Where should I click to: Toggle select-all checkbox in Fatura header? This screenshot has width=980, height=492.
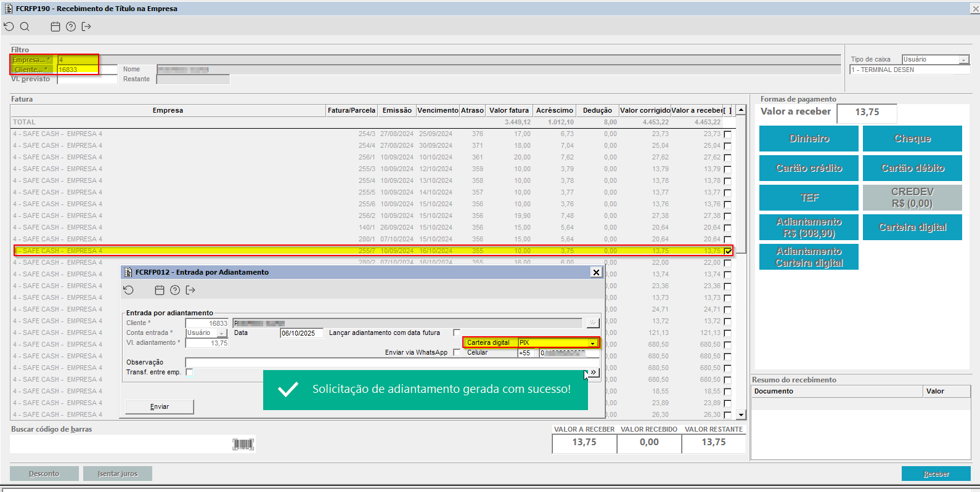(x=728, y=111)
